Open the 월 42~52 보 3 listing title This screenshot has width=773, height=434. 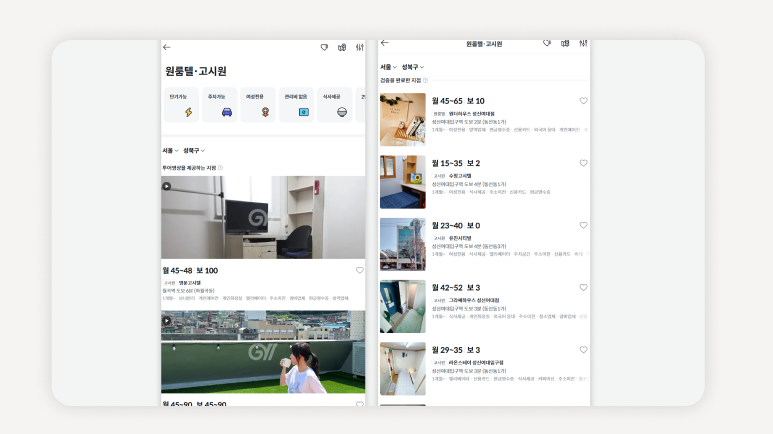(456, 288)
